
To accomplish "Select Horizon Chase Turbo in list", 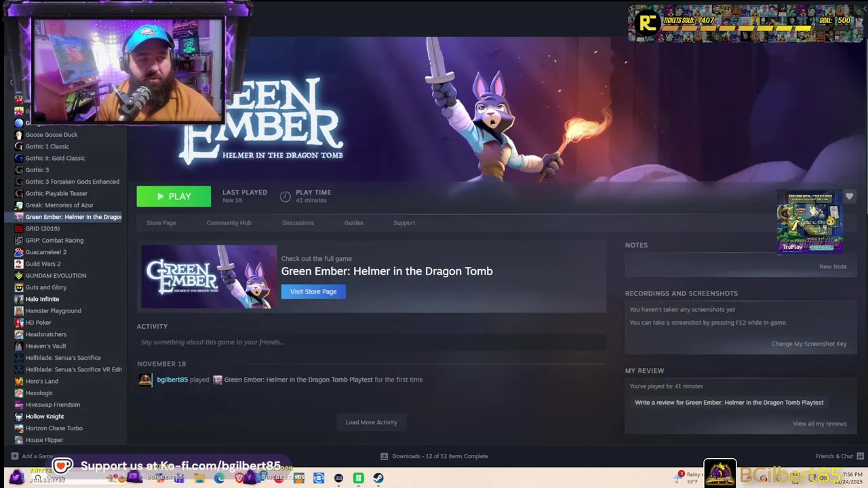I will [x=54, y=428].
